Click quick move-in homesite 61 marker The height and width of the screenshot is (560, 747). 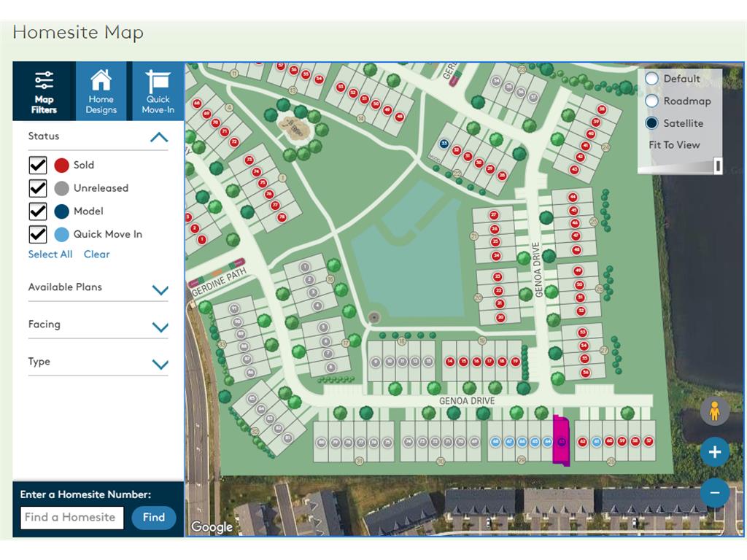coord(596,442)
